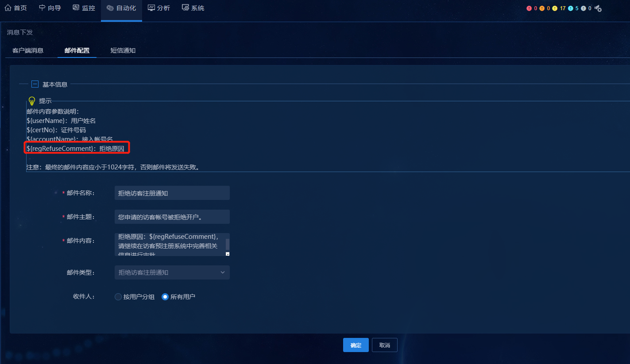This screenshot has height=364, width=630.
Task: Collapse the 基本信息 section
Action: (x=35, y=84)
